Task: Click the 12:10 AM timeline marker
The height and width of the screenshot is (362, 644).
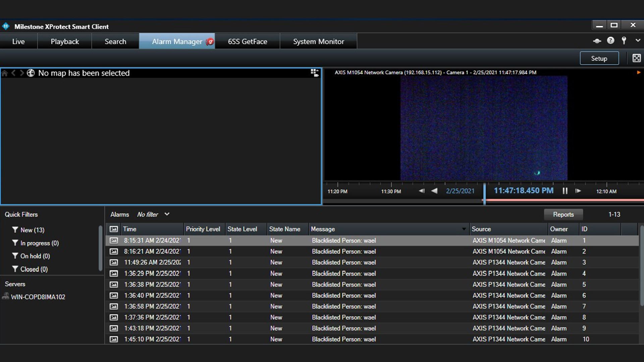Action: 606,191
